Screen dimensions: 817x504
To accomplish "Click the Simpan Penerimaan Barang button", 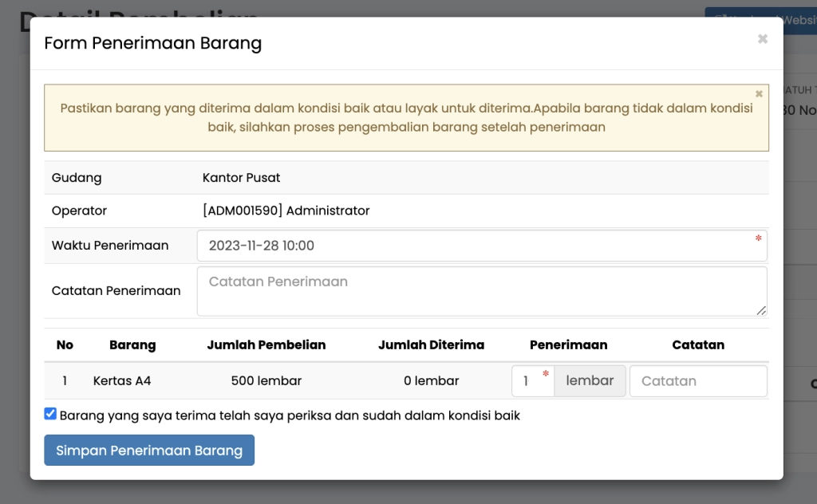I will click(x=149, y=450).
